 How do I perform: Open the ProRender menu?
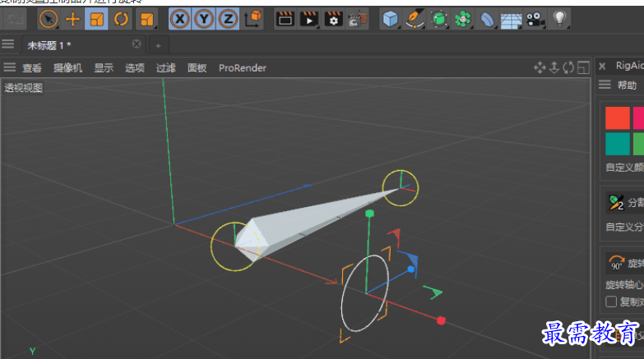click(243, 67)
